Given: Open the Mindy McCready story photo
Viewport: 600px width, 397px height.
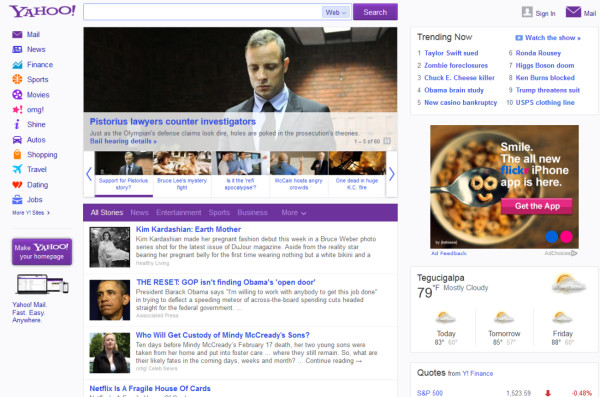Looking at the screenshot, I should pos(110,353).
